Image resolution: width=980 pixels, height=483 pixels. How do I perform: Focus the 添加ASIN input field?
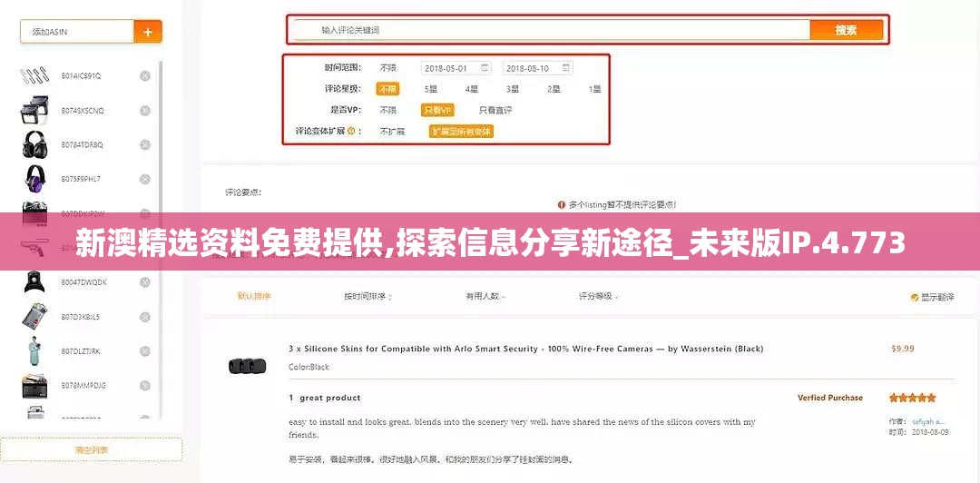(77, 31)
